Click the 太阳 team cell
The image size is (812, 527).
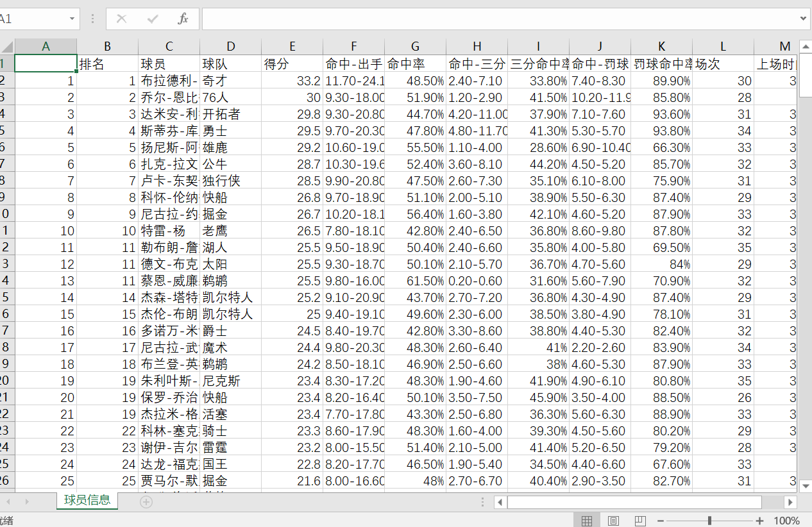point(230,264)
